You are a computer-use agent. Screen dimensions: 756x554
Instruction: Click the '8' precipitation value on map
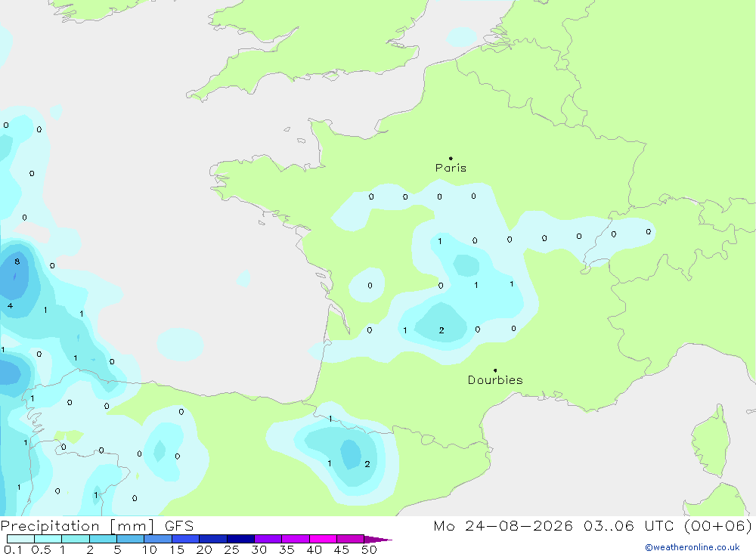click(17, 262)
